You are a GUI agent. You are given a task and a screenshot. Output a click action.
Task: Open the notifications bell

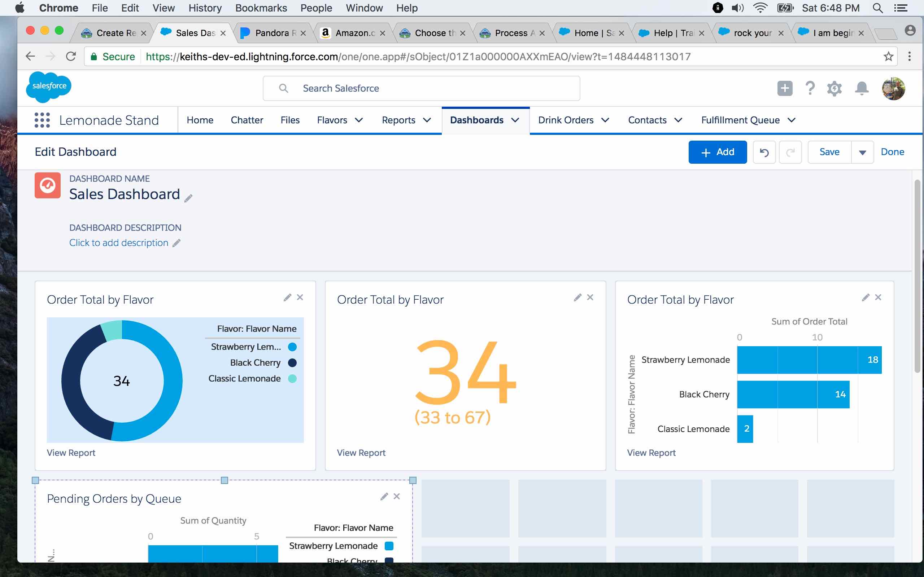pyautogui.click(x=862, y=89)
